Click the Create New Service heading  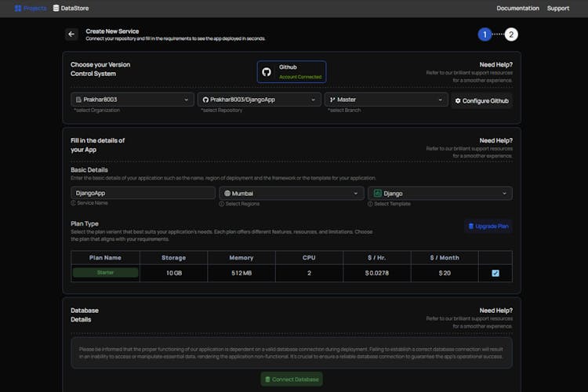(x=112, y=31)
